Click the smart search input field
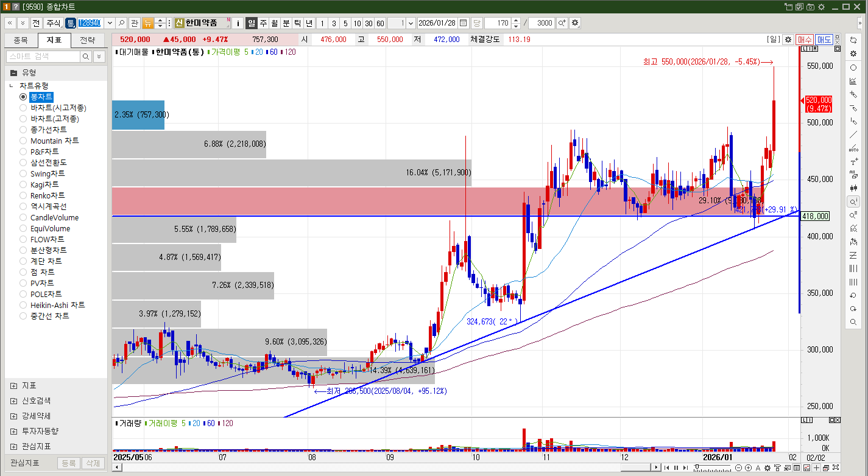 (x=43, y=57)
